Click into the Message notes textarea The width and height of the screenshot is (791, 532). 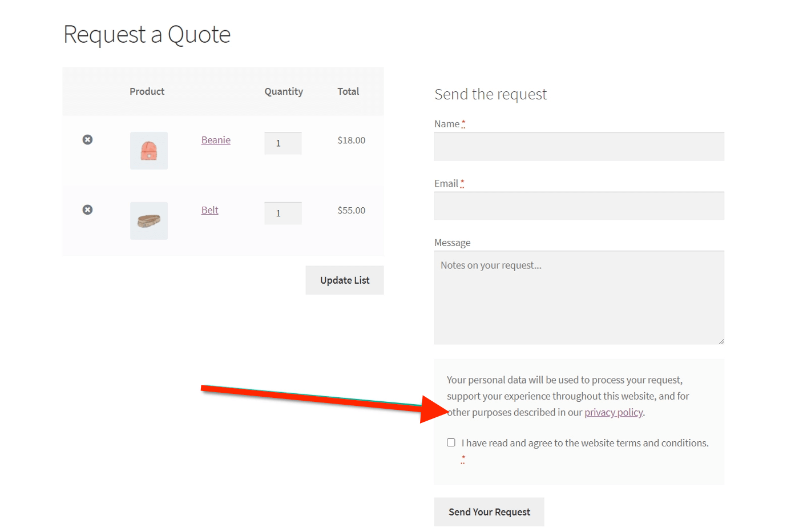[x=579, y=298]
